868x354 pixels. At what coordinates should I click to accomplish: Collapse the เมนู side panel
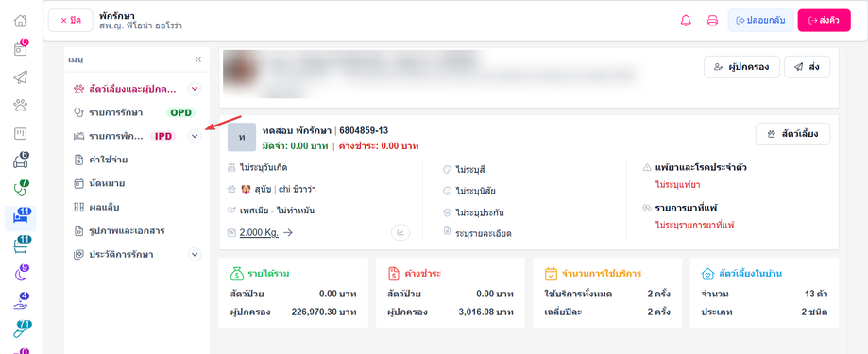197,59
